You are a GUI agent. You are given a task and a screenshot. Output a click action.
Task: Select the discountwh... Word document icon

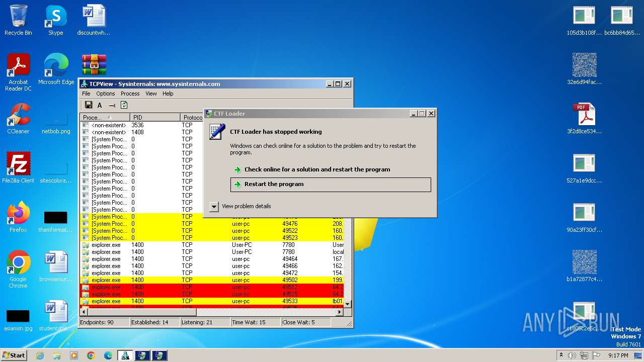tap(94, 21)
